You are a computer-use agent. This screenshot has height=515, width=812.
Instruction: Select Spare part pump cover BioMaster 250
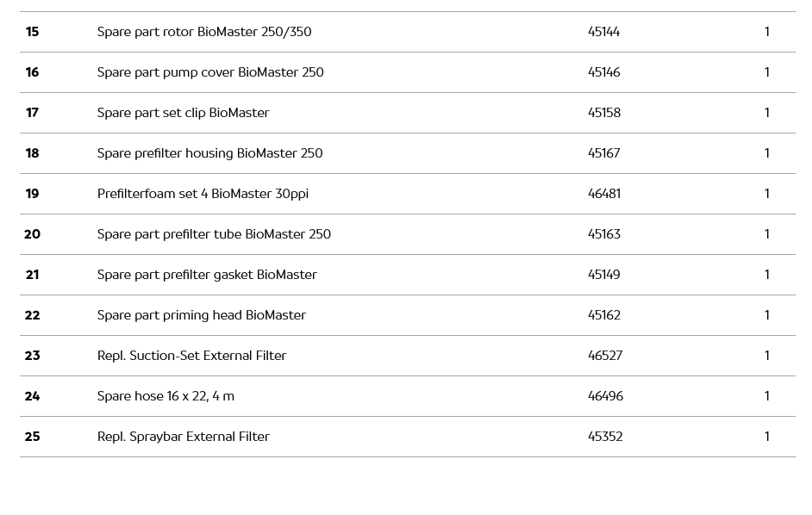point(210,72)
